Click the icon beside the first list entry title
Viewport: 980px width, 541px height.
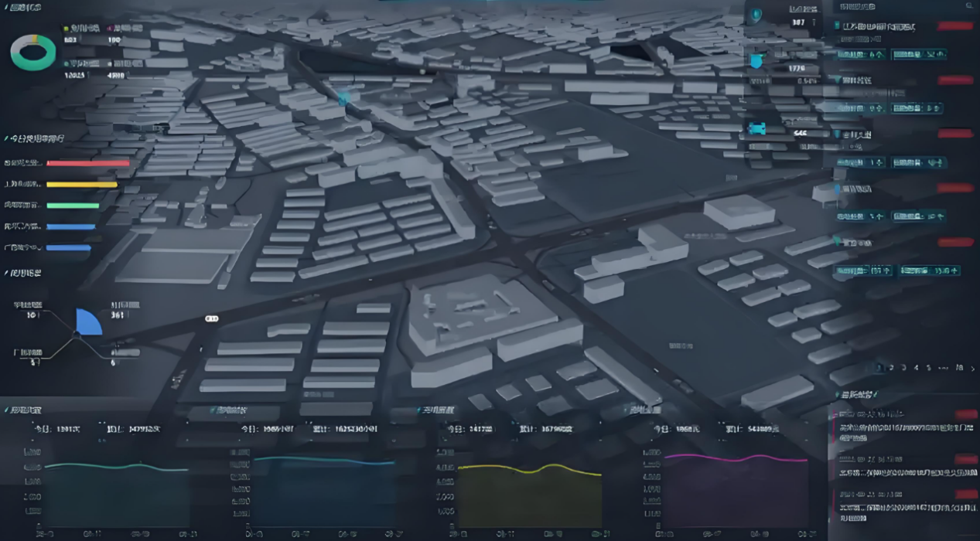coord(838,26)
